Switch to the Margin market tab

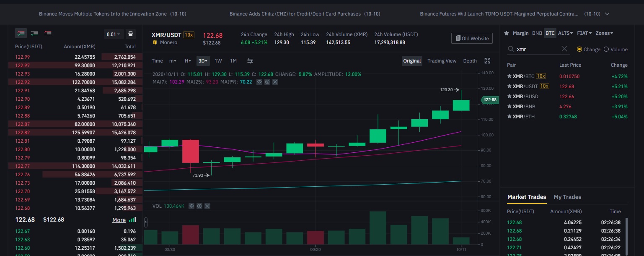[x=521, y=33]
